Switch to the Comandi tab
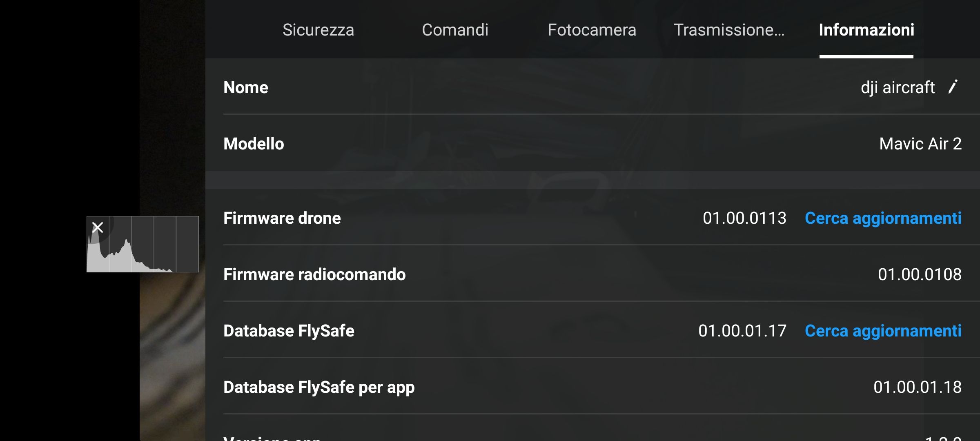Image resolution: width=980 pixels, height=441 pixels. pos(455,30)
